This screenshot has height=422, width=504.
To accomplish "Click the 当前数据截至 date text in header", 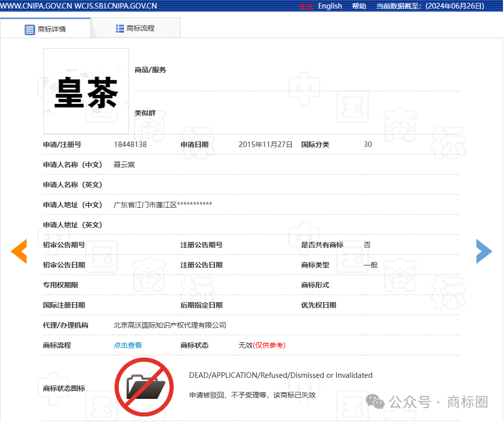I will point(430,6).
